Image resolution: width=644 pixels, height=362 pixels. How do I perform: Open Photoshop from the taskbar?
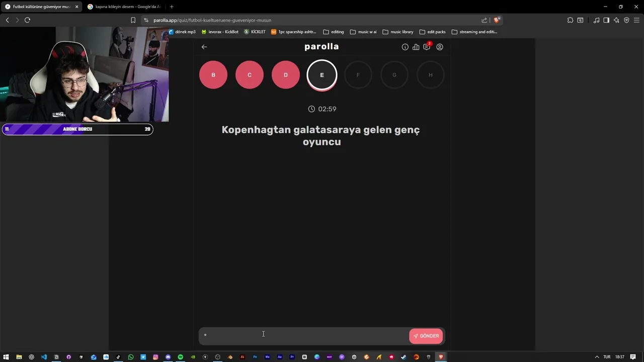pyautogui.click(x=255, y=357)
